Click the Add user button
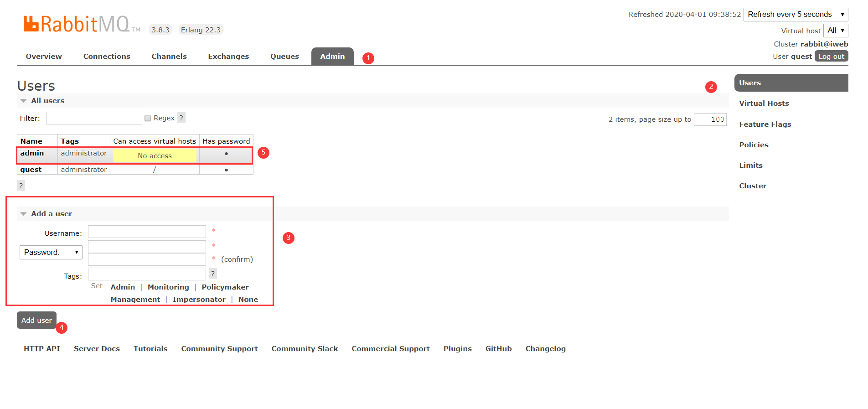Screen dimensions: 868x409 [36, 320]
